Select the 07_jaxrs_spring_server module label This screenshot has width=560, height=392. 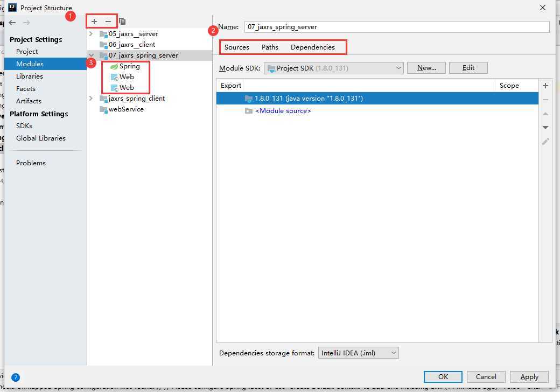pyautogui.click(x=143, y=55)
